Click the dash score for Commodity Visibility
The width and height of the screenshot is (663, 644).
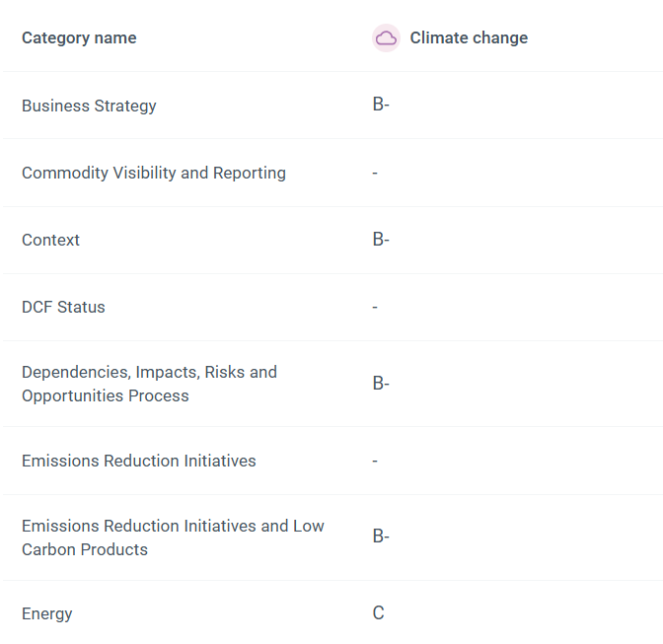tap(375, 173)
